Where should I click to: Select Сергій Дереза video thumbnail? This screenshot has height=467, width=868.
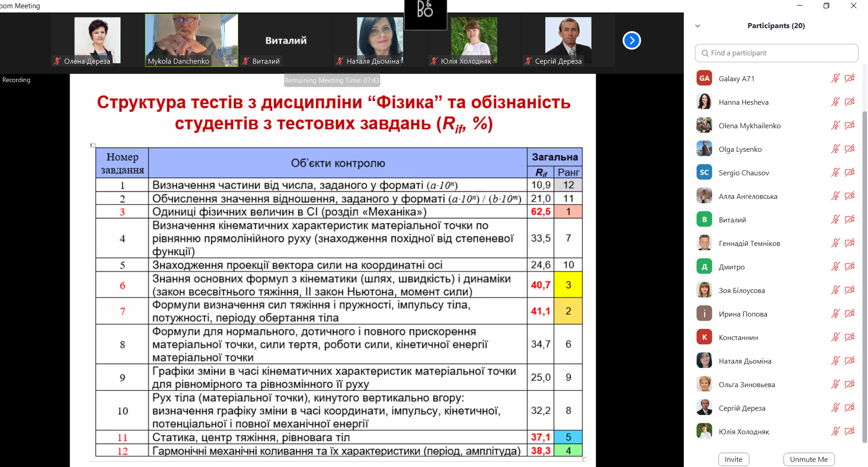tap(568, 41)
